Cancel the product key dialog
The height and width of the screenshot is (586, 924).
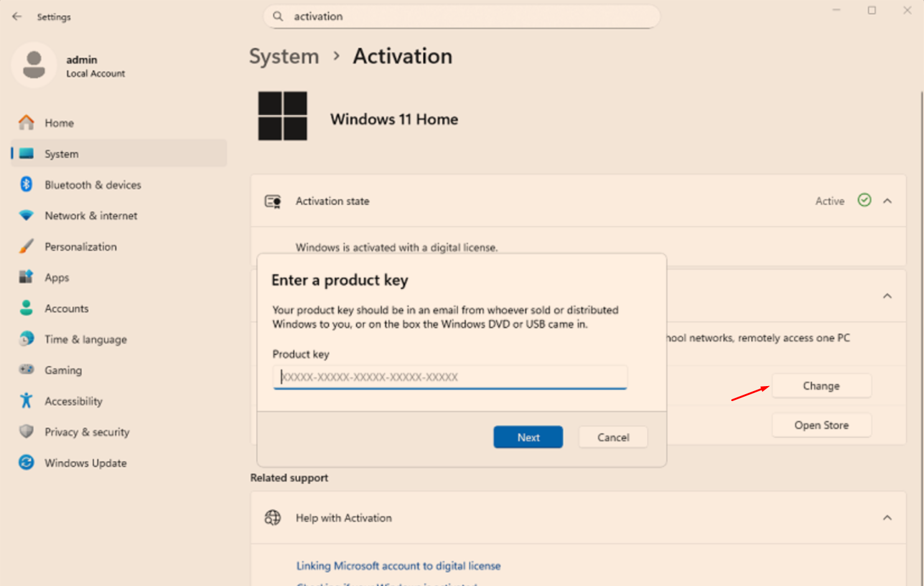coord(613,437)
